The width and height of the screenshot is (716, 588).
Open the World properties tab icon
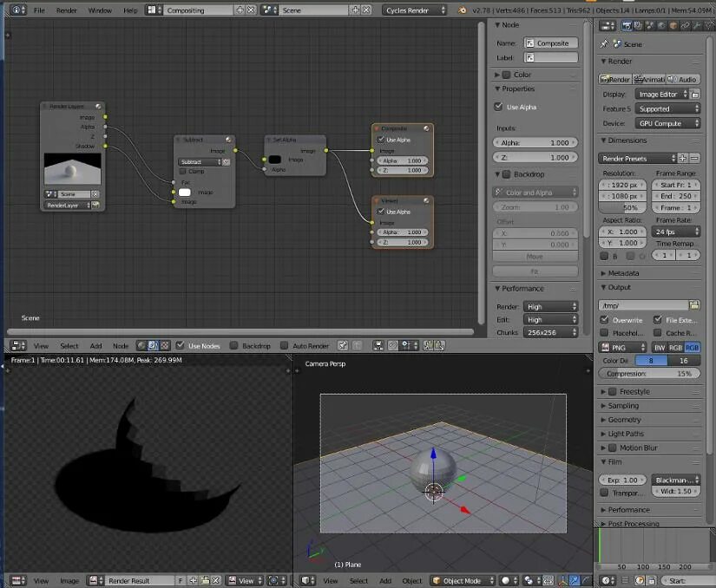(661, 26)
